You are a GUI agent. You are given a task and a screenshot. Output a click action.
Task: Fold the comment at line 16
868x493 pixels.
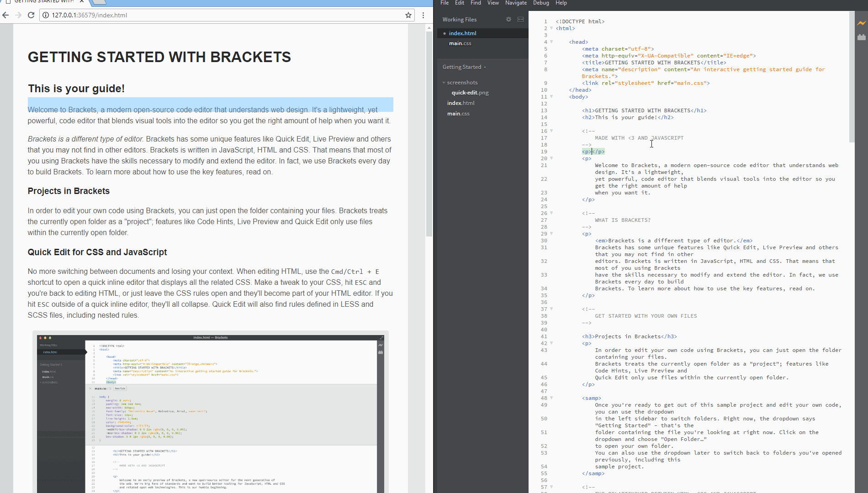(x=551, y=131)
